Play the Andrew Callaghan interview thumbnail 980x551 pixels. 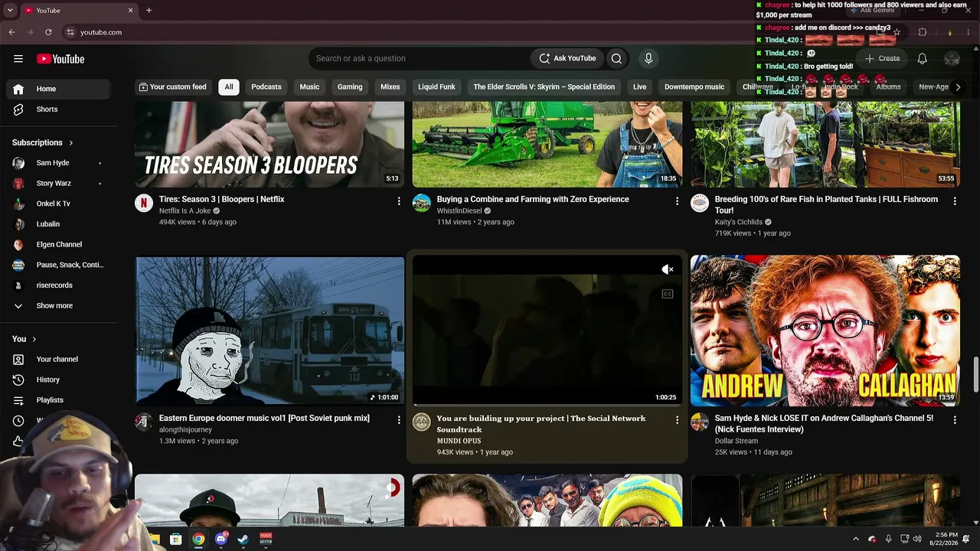[x=825, y=331]
